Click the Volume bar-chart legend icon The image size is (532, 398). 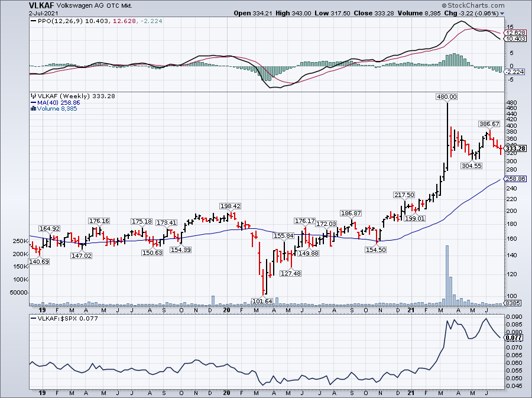(x=33, y=109)
